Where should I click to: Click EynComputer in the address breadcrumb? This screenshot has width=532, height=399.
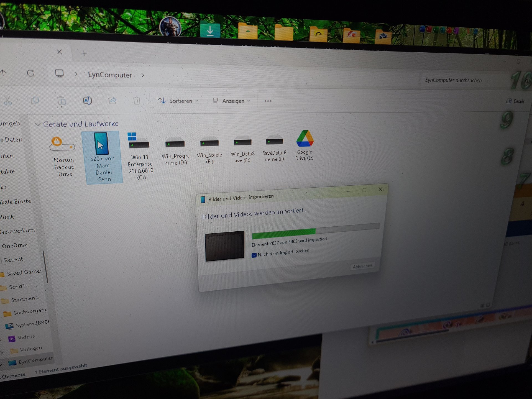point(110,75)
